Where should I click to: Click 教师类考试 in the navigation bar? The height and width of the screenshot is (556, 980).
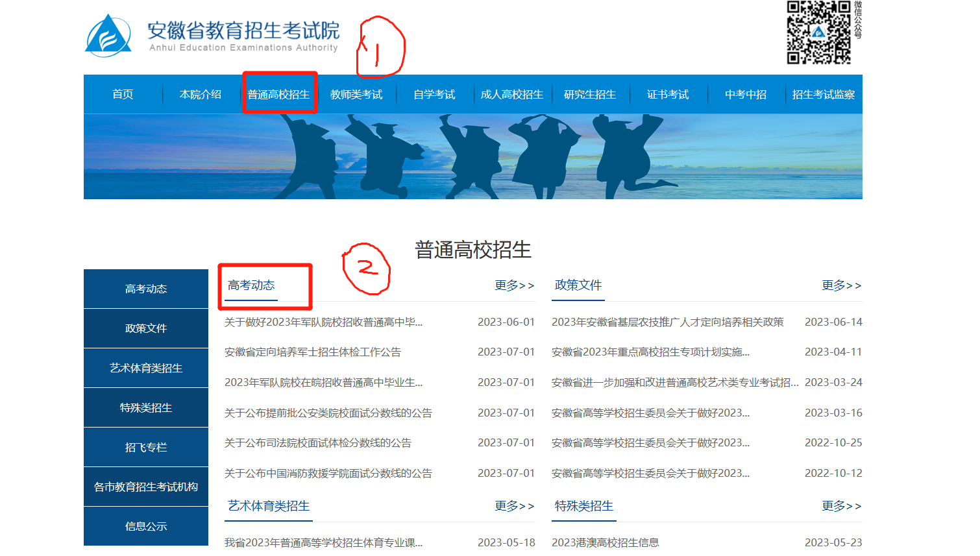[x=356, y=95]
